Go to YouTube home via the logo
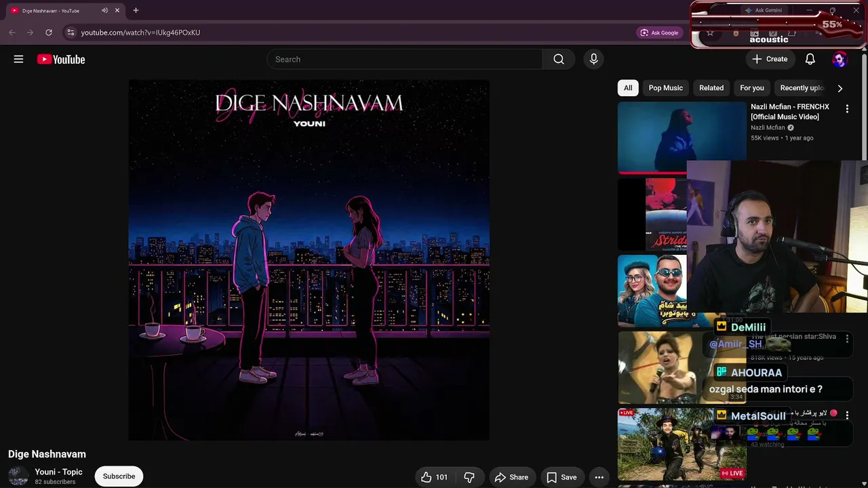The image size is (868, 488). point(61,59)
